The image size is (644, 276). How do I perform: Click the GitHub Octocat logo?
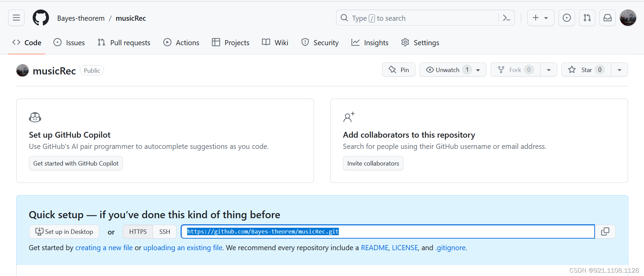tap(41, 18)
